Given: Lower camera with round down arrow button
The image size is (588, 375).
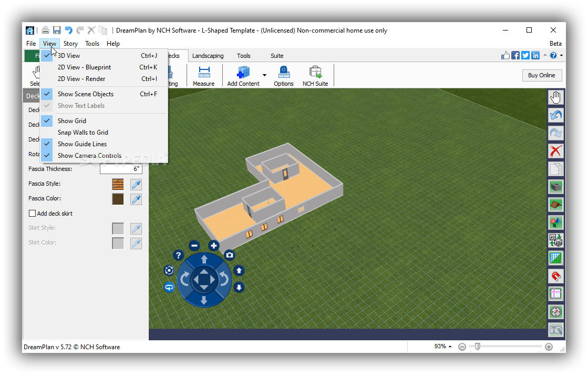Looking at the screenshot, I should click(239, 288).
